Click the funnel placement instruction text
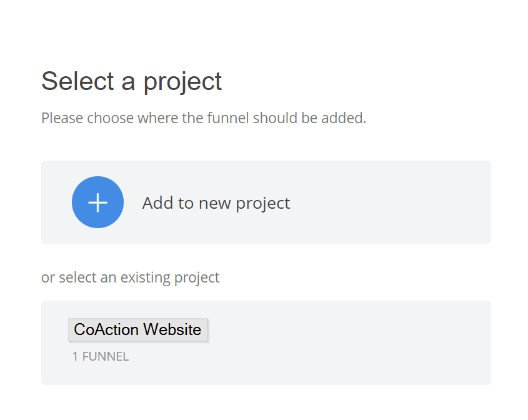This screenshot has width=528, height=420. point(203,118)
